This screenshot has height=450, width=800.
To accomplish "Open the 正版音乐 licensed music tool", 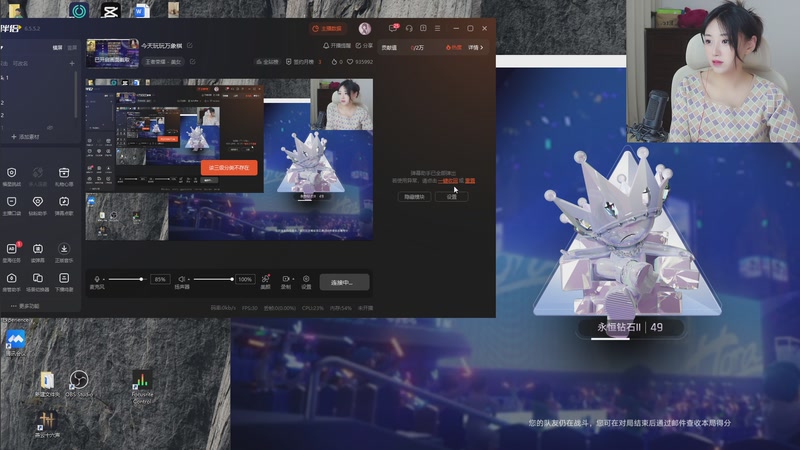I will coord(64,252).
